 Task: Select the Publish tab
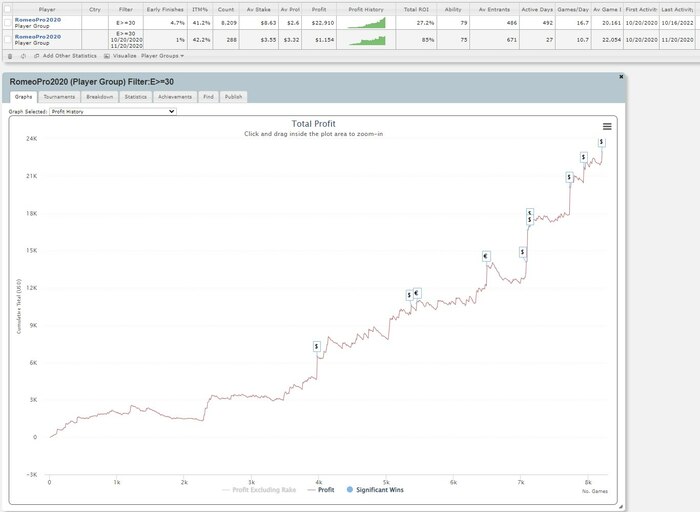[233, 97]
